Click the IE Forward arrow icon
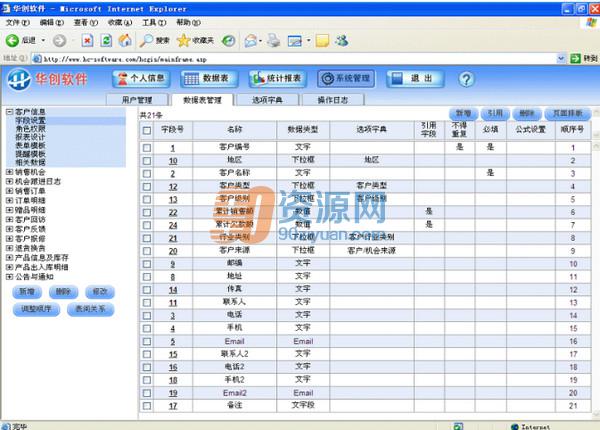Screen dimensions: 600x430 tap(59, 40)
